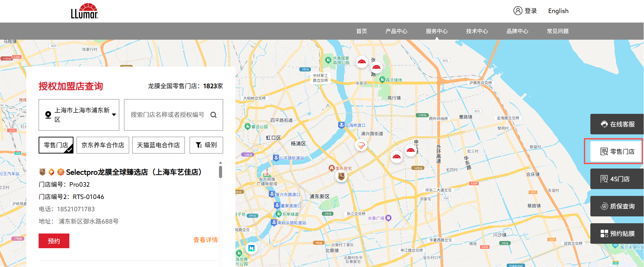The height and width of the screenshot is (267, 644).
Task: Click the 预约贴膜 sidebar button
Action: 617,233
